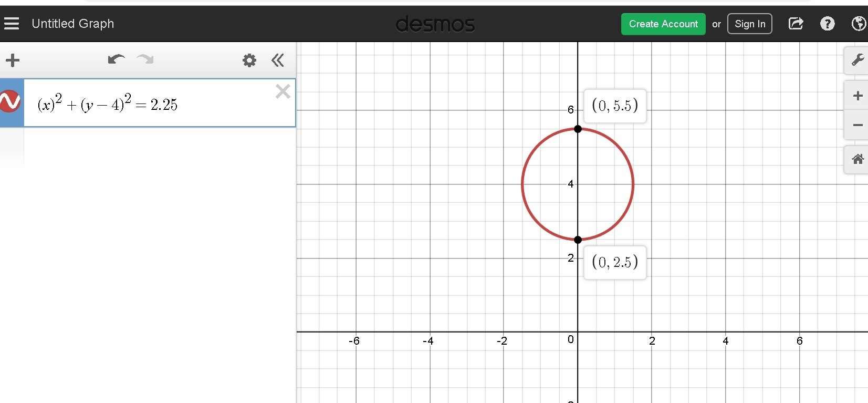
Task: Click the Create Account button
Action: click(x=663, y=24)
